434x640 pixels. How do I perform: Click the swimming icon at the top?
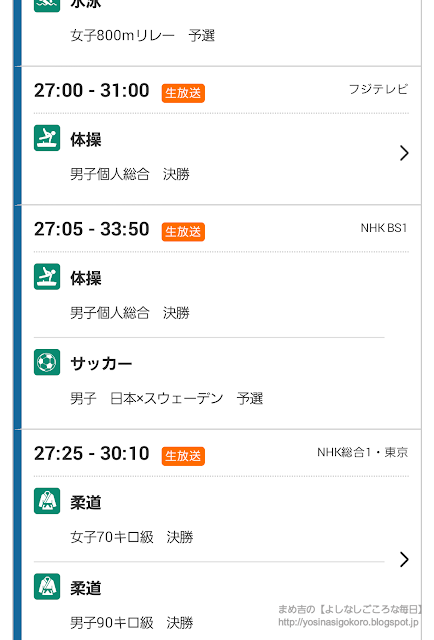click(47, 4)
